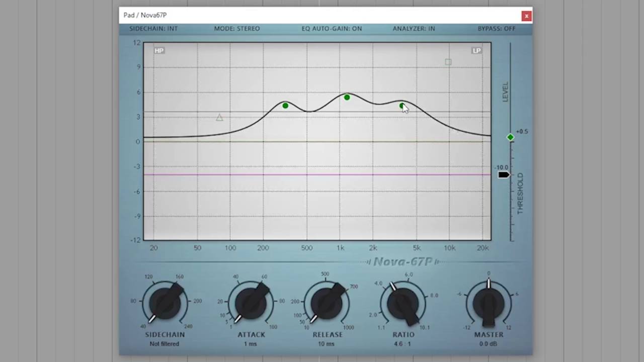This screenshot has height=362, width=644.
Task: Click the magenta threshold line in graph
Action: click(317, 174)
